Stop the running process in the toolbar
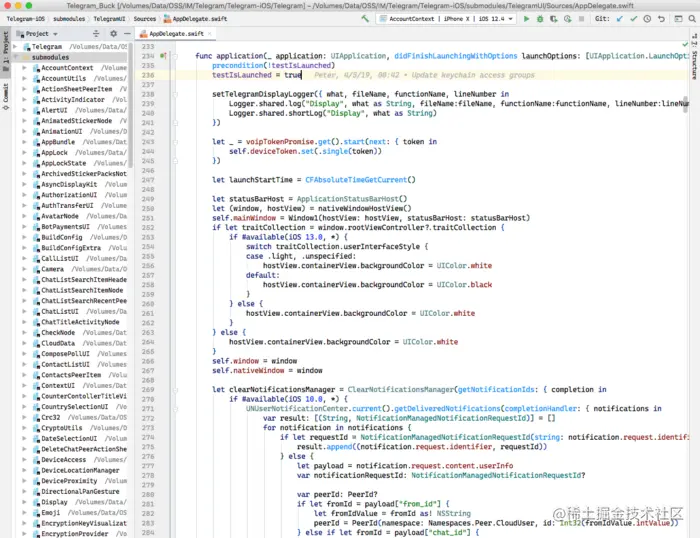 (581, 19)
